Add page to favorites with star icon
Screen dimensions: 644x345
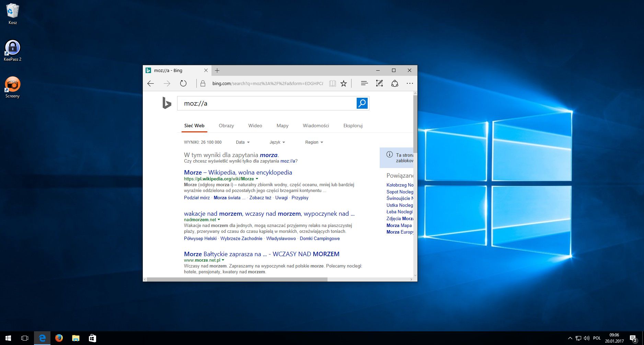tap(344, 83)
